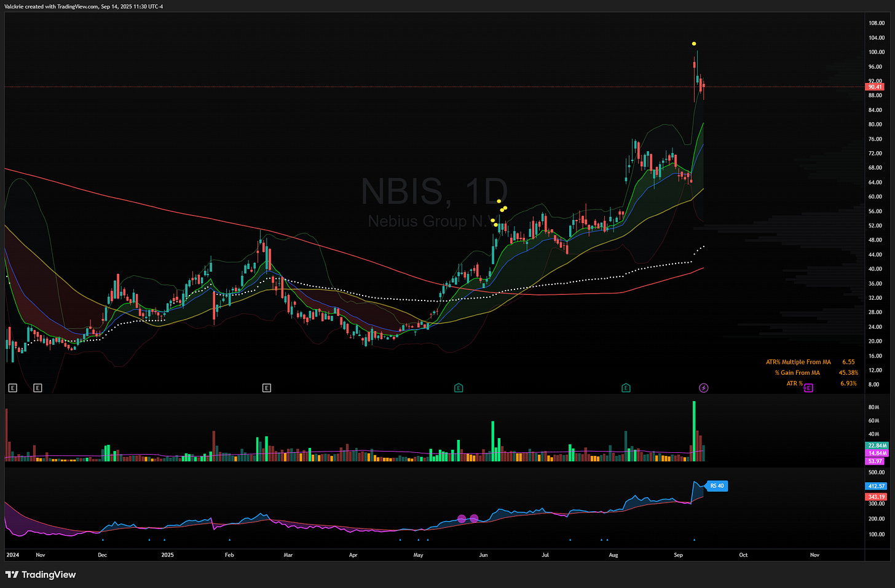Click the 40M volume axis label

[x=873, y=434]
